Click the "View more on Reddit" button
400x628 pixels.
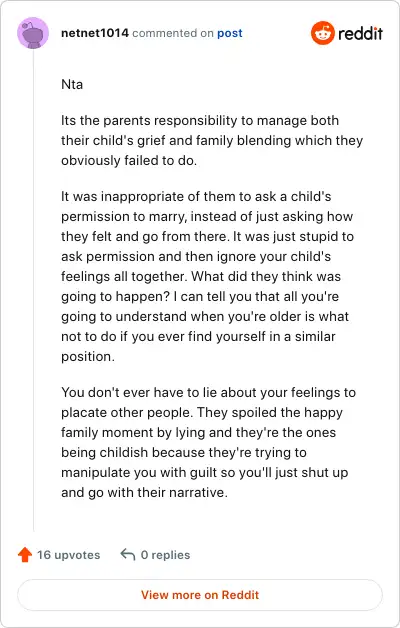200,595
